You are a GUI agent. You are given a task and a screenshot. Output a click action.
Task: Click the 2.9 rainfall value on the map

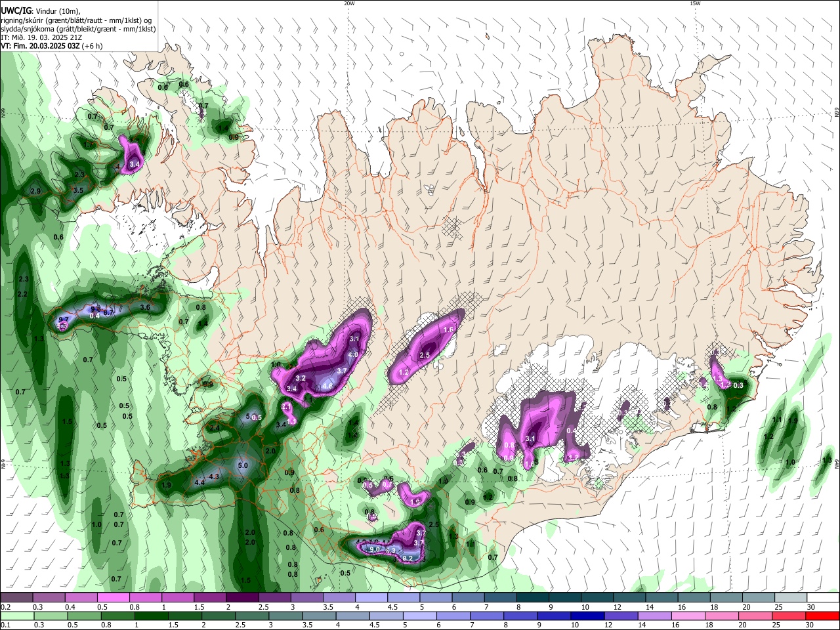(35, 191)
